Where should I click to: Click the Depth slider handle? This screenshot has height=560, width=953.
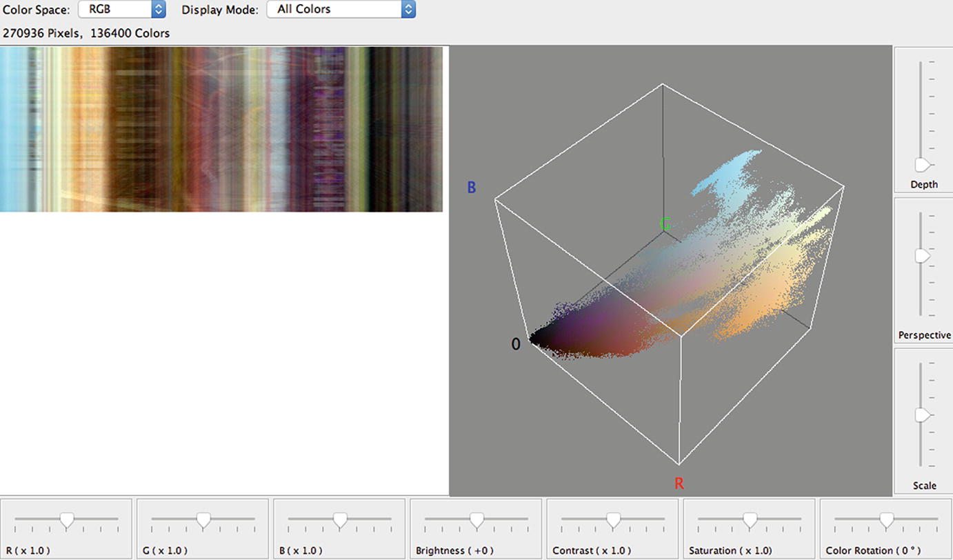pos(923,165)
